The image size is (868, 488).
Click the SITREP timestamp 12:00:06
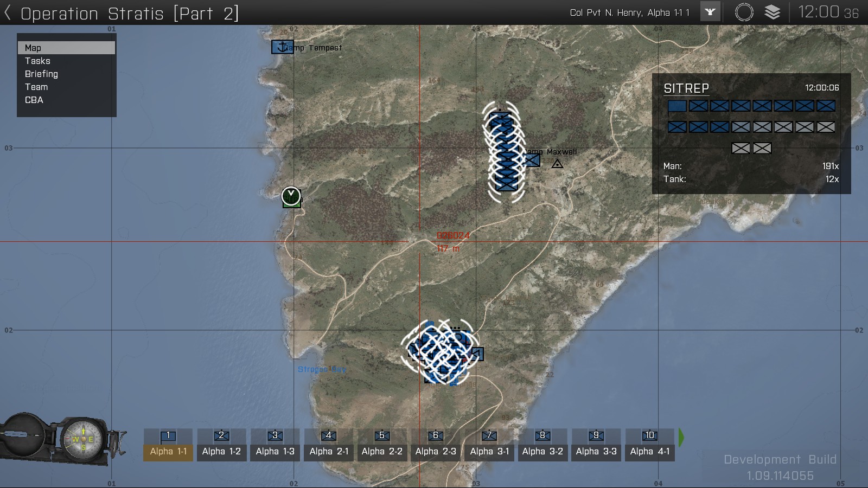(822, 87)
